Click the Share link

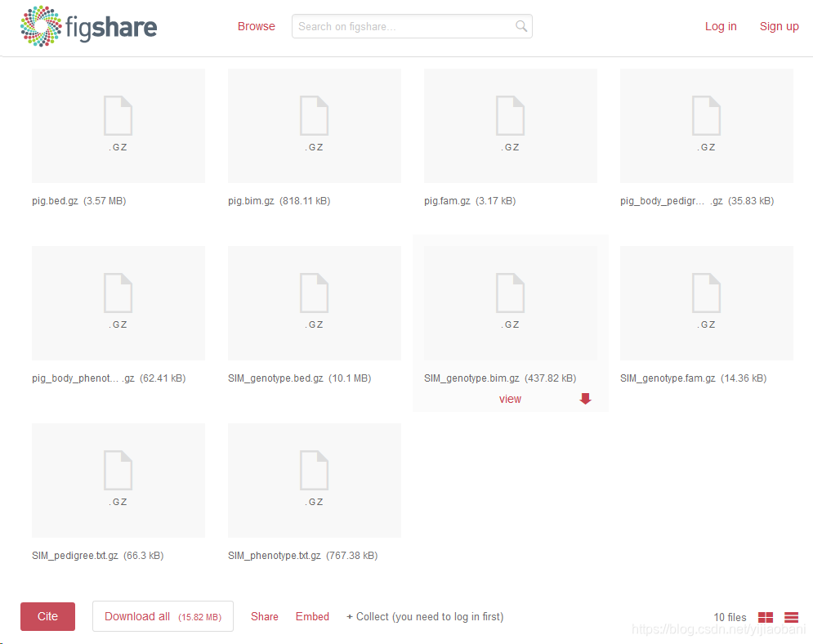point(265,616)
